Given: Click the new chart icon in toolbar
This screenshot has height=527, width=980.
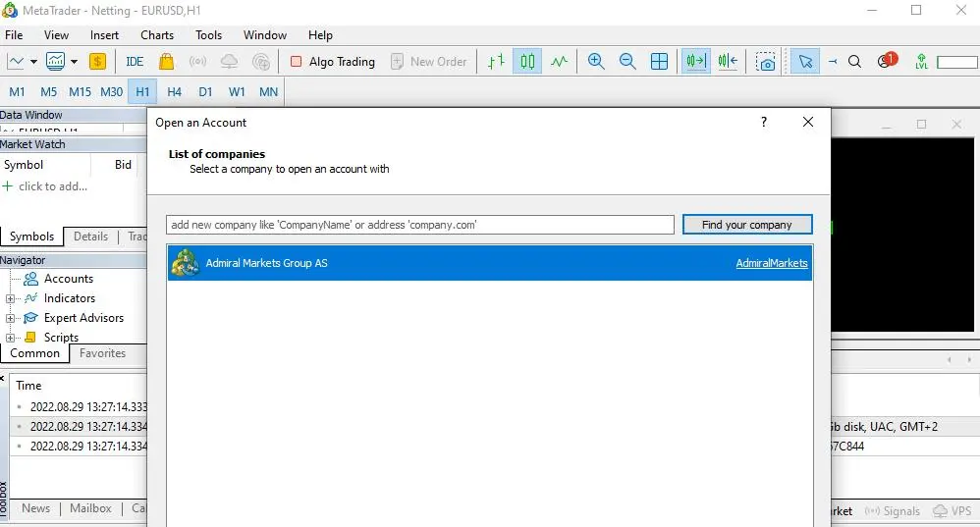Looking at the screenshot, I should point(16,61).
